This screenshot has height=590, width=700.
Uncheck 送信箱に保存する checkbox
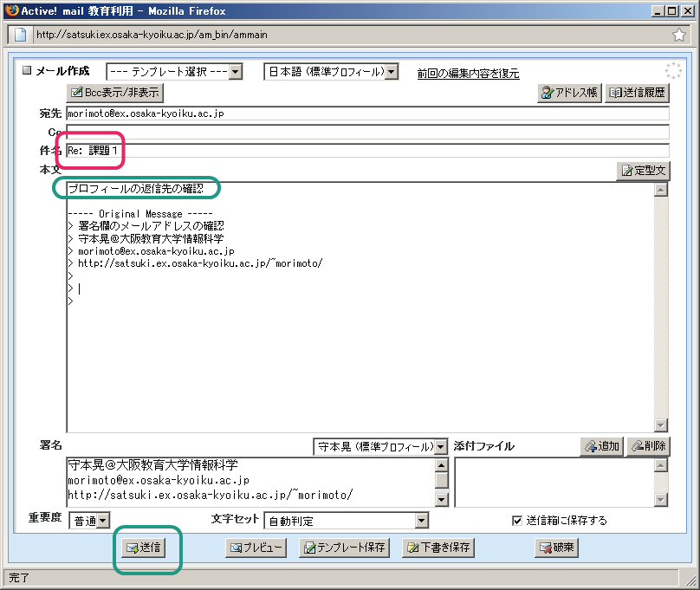517,521
